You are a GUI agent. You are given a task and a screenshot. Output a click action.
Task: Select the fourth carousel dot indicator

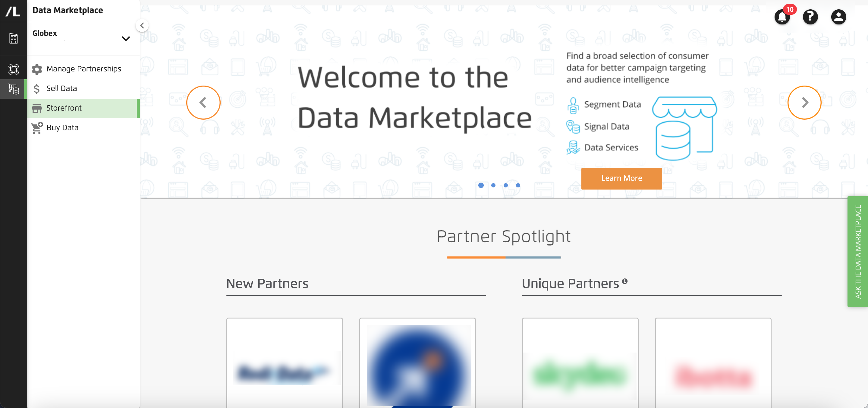click(x=518, y=185)
